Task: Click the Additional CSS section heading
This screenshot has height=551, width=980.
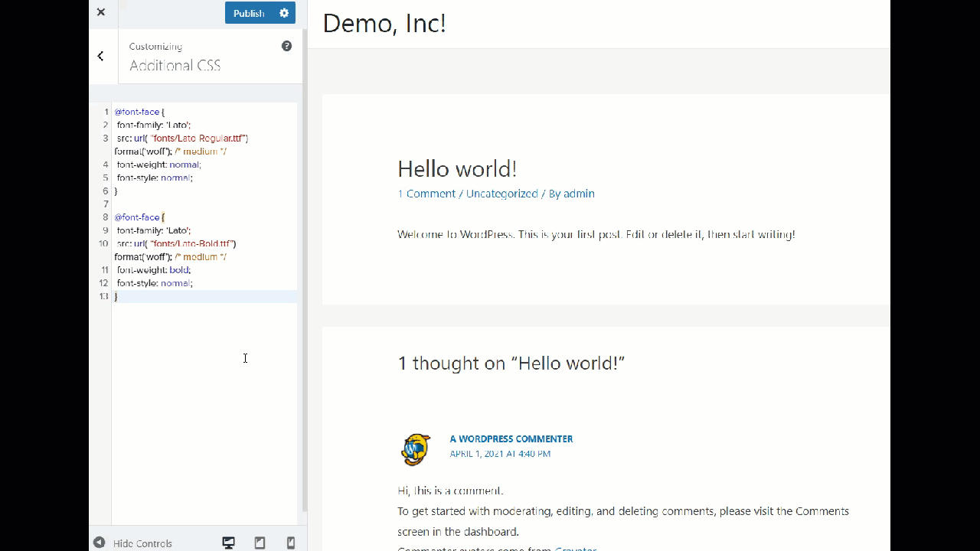Action: pyautogui.click(x=175, y=66)
